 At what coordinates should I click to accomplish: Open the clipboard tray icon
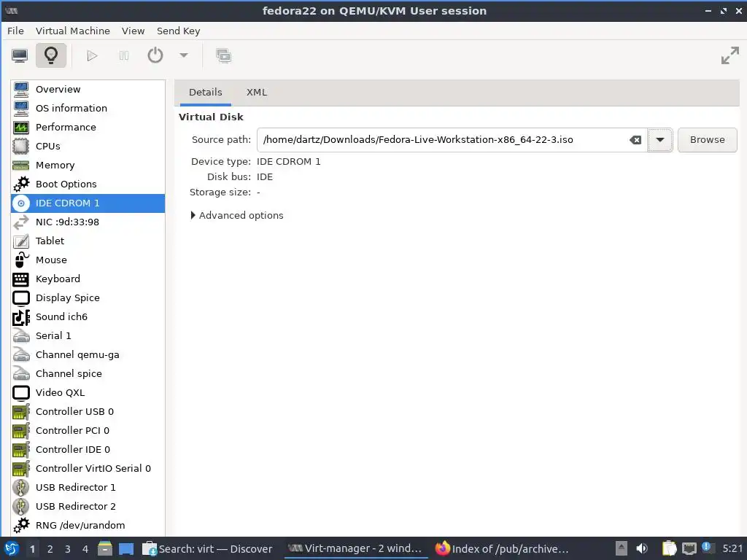pyautogui.click(x=669, y=548)
